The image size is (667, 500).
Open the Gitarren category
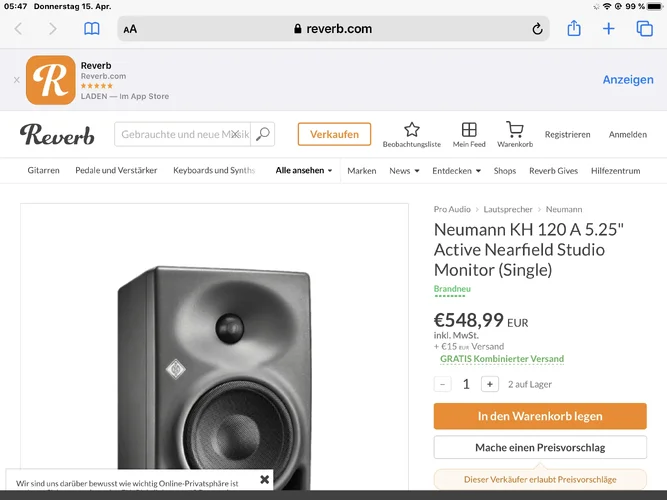point(44,171)
